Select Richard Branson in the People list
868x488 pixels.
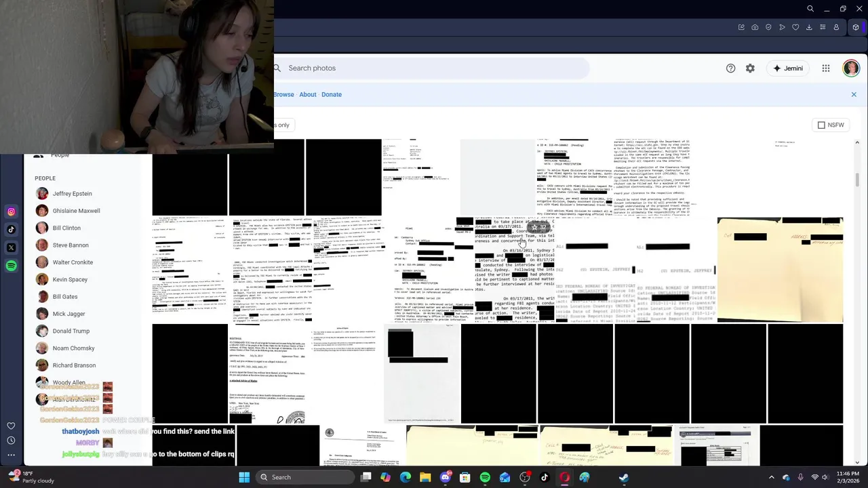74,365
